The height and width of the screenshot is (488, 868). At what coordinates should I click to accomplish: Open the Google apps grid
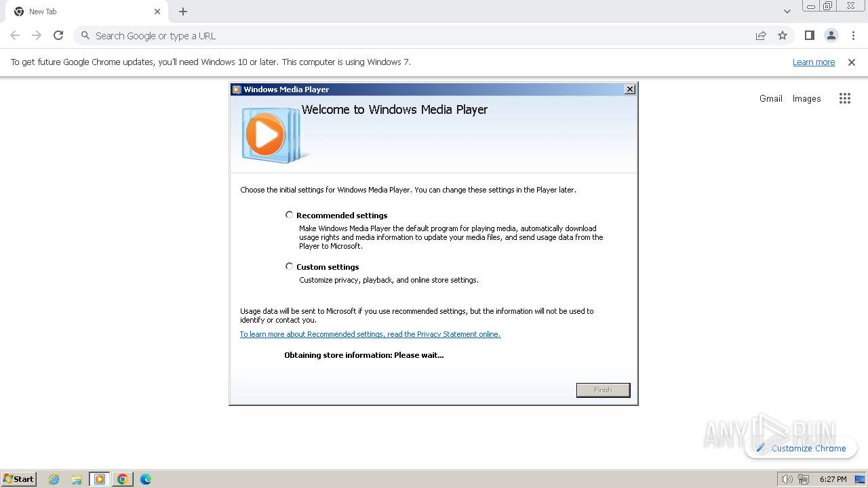[845, 98]
